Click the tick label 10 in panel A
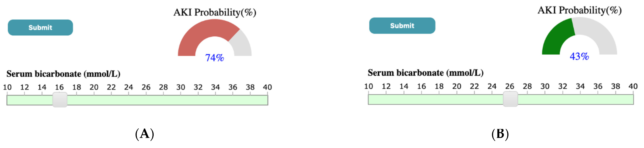Viewport: 644px width, 148px height. click(7, 87)
